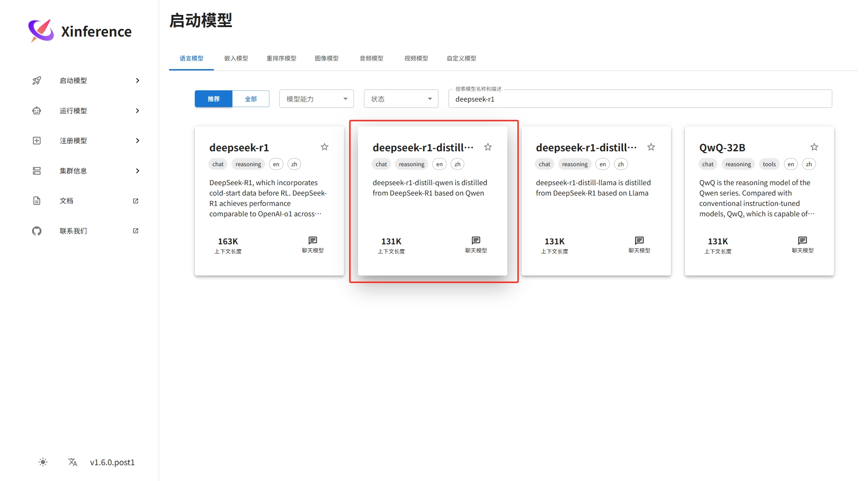Click the robot icon for 运行模型

coord(37,111)
